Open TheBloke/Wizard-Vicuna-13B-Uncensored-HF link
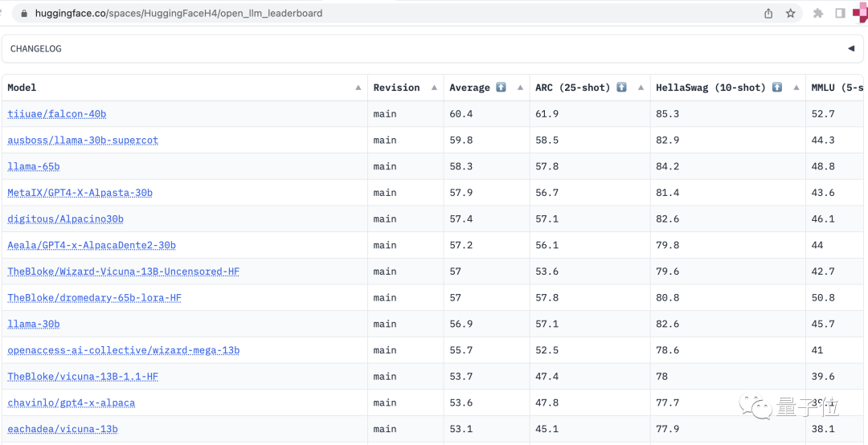Viewport: 868px width, 445px height. pos(124,271)
